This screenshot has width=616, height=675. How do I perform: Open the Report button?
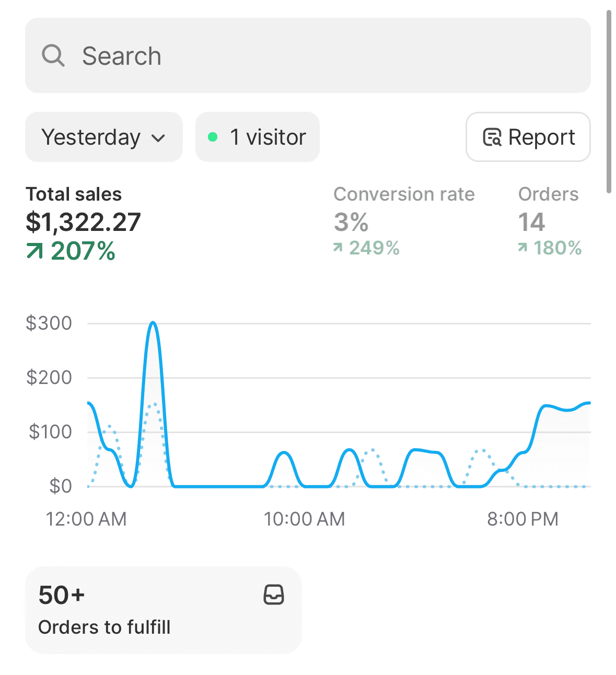528,137
